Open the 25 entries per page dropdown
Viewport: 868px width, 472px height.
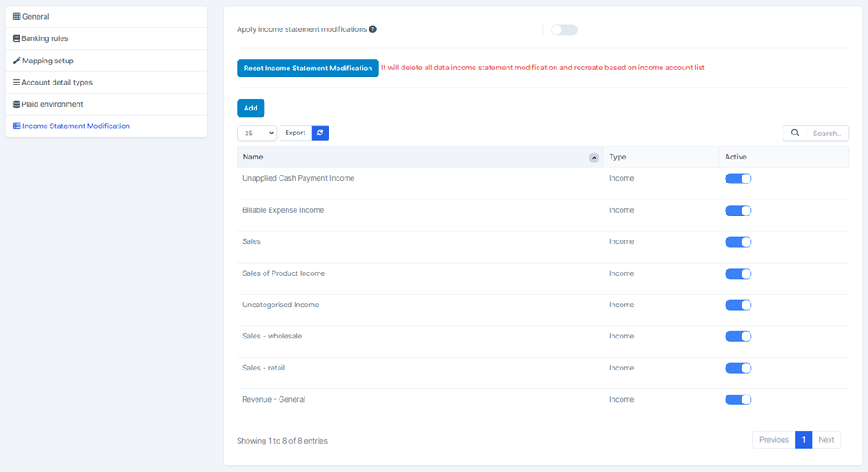pos(256,133)
